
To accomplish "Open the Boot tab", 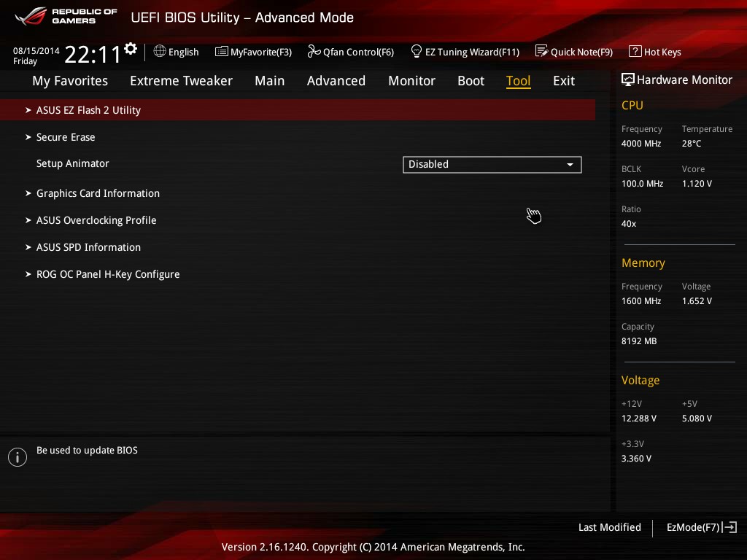I will pos(471,81).
